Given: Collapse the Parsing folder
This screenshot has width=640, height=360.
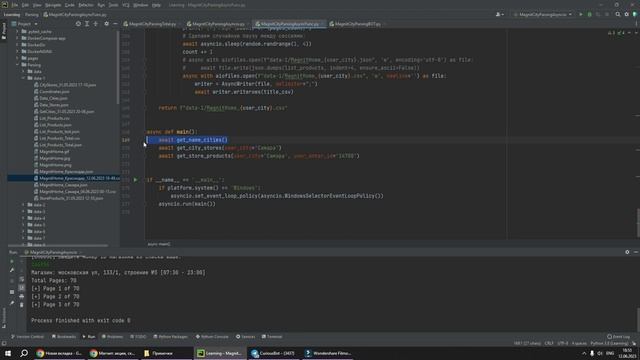Looking at the screenshot, I should click(18, 65).
